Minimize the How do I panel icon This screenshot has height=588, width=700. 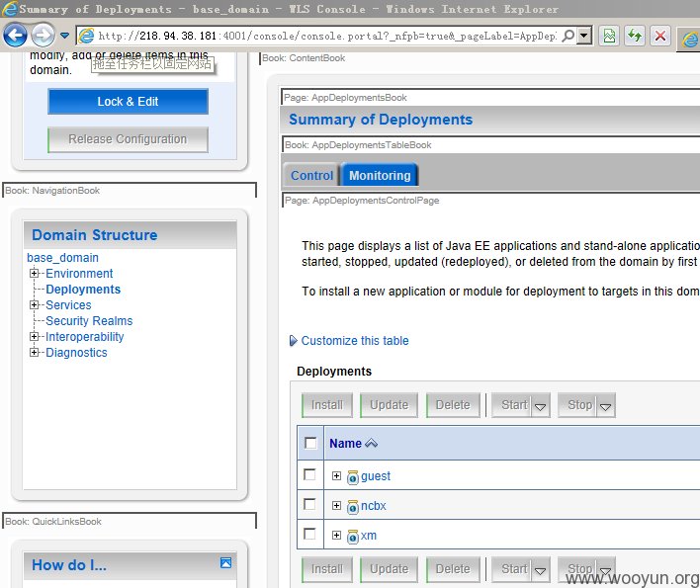225,563
